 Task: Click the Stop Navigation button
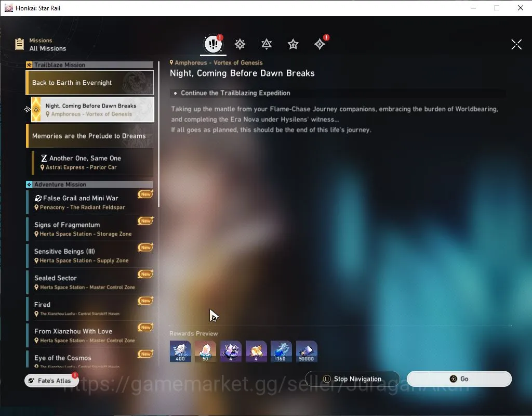coord(353,379)
